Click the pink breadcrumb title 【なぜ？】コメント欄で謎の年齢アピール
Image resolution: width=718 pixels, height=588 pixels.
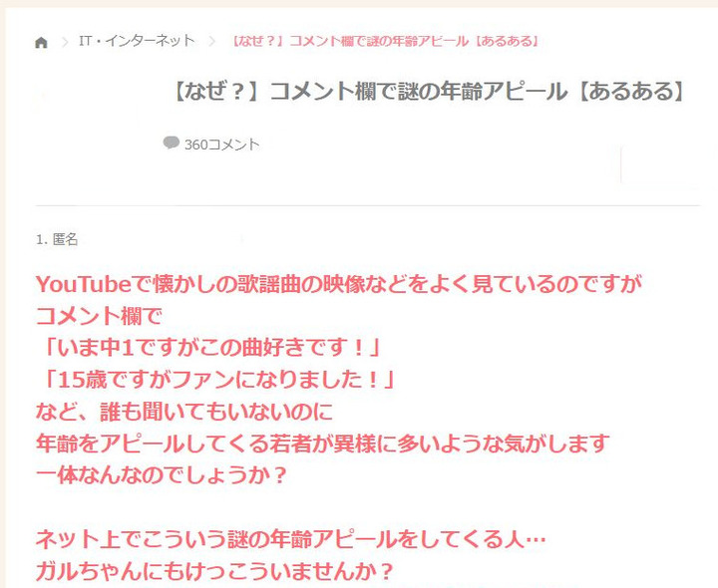coord(384,41)
